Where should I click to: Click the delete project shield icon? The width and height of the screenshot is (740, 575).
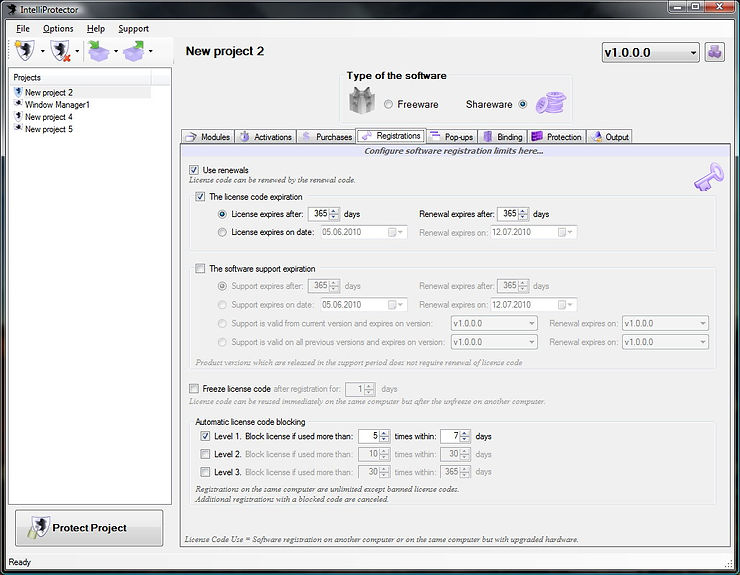(x=61, y=51)
